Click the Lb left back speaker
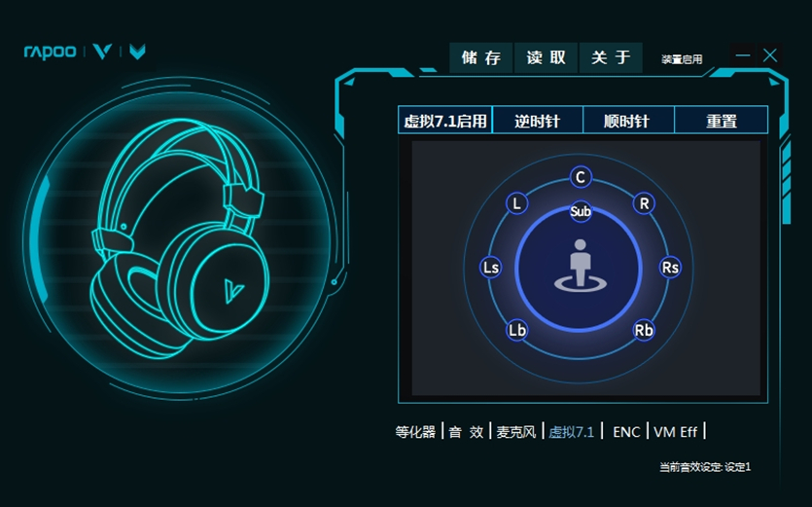The height and width of the screenshot is (507, 812). [517, 331]
